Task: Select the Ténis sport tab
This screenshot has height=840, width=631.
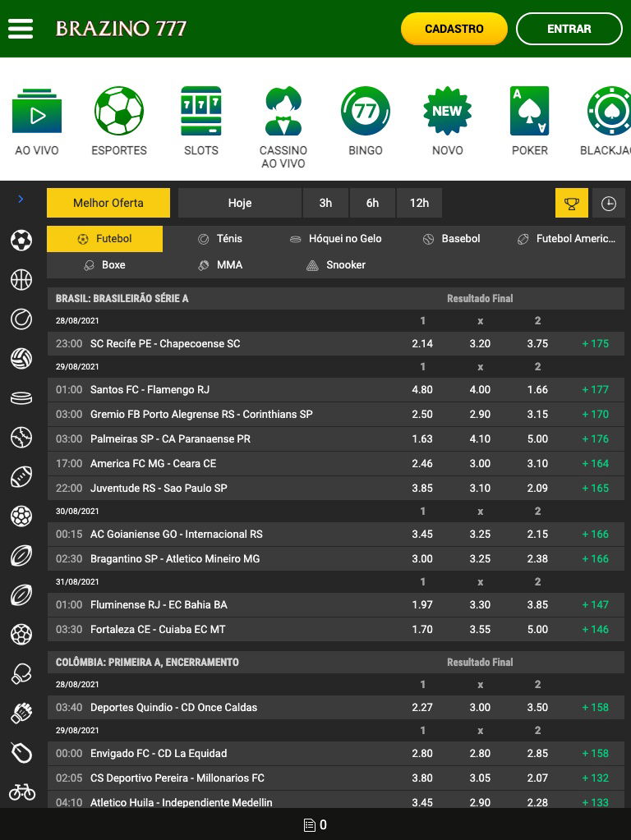Action: 220,239
